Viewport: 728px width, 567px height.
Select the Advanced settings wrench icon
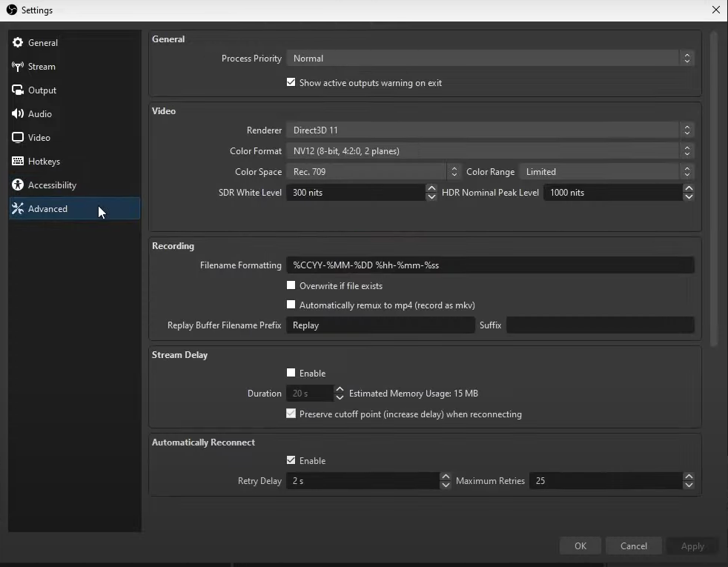(18, 208)
